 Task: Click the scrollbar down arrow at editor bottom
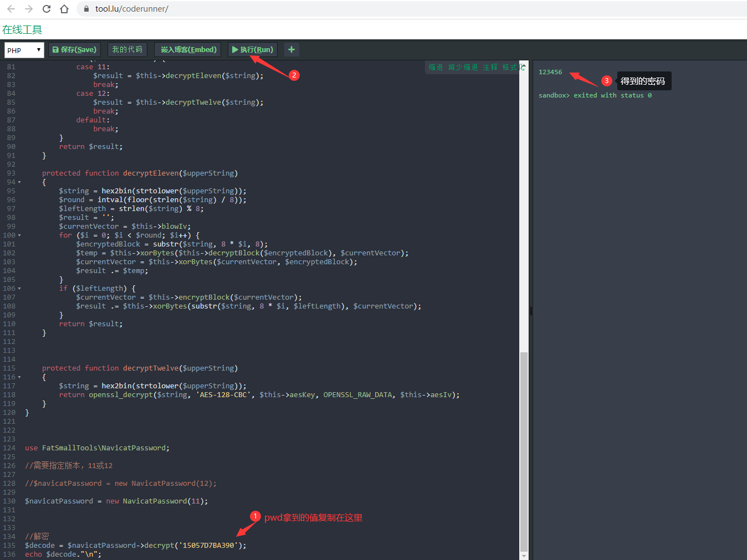(x=524, y=556)
